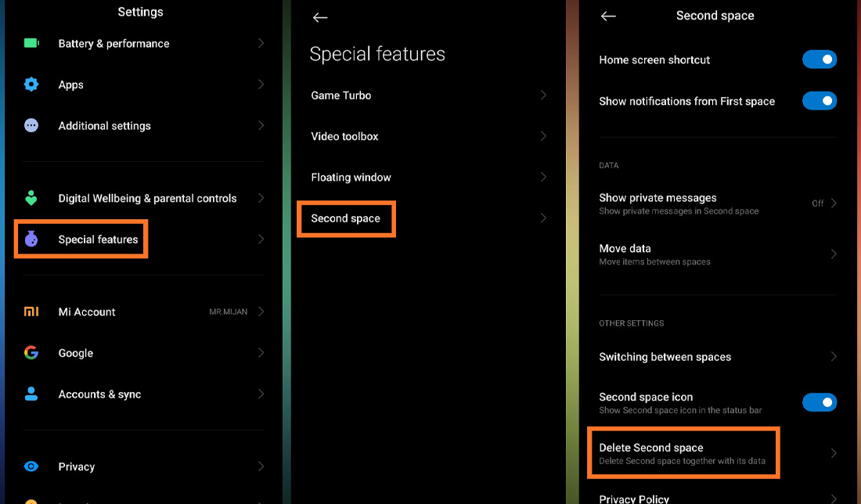861x504 pixels.
Task: Tap the Privacy eye icon
Action: pyautogui.click(x=31, y=466)
